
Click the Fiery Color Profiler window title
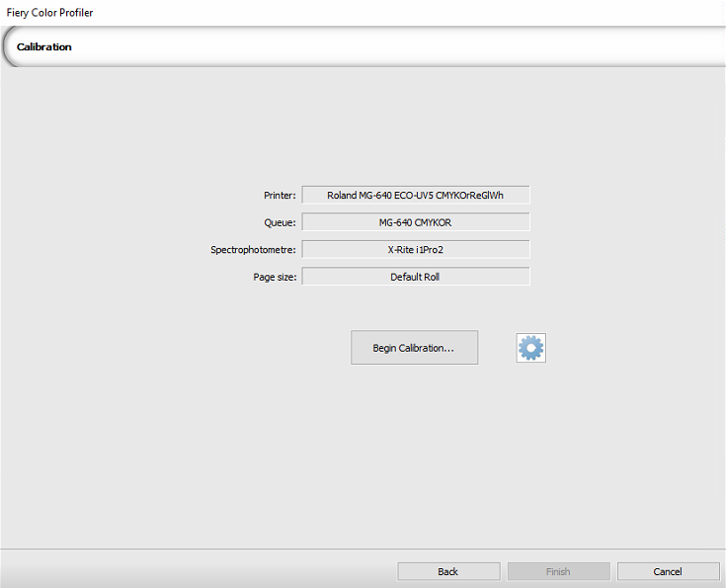[49, 13]
